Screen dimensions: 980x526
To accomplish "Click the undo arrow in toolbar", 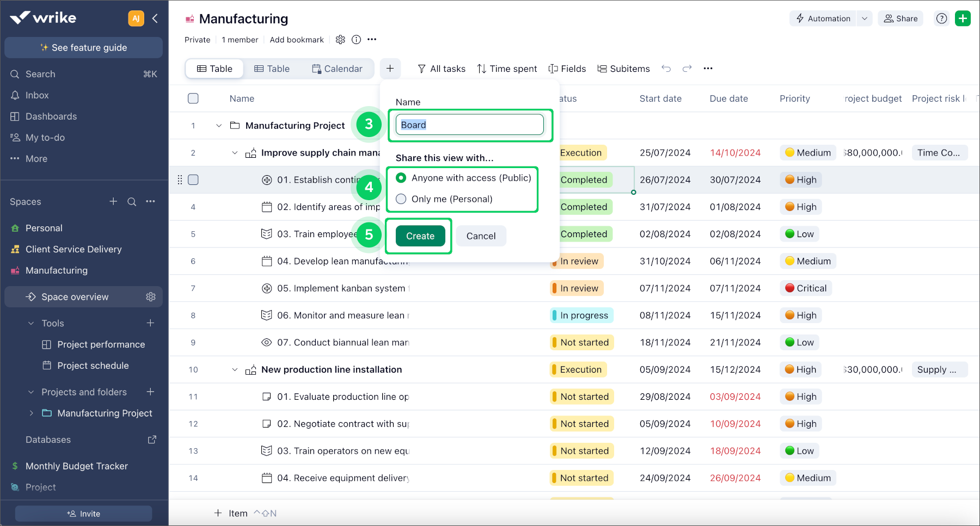I will tap(666, 69).
